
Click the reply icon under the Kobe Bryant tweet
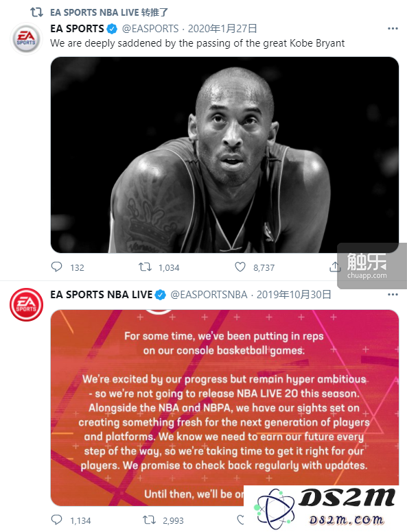[56, 267]
